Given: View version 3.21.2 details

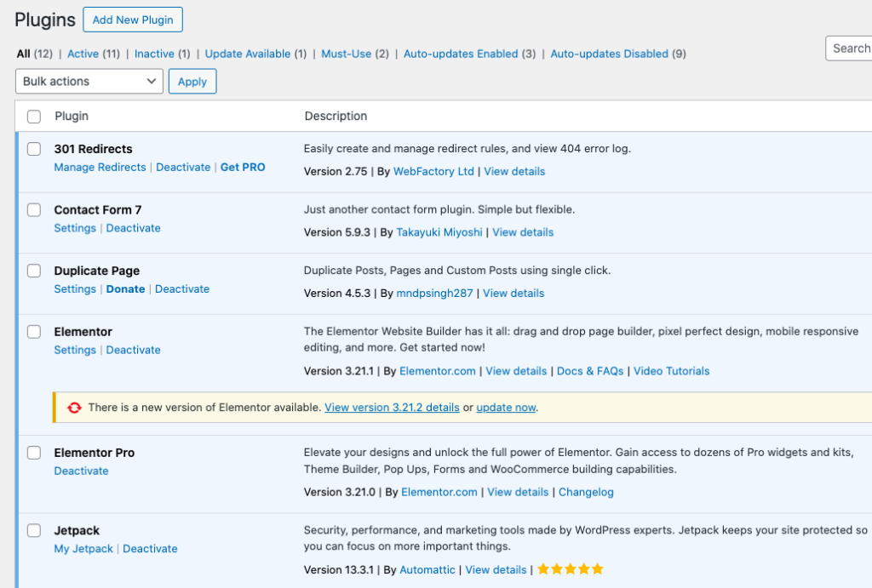Looking at the screenshot, I should (x=392, y=408).
